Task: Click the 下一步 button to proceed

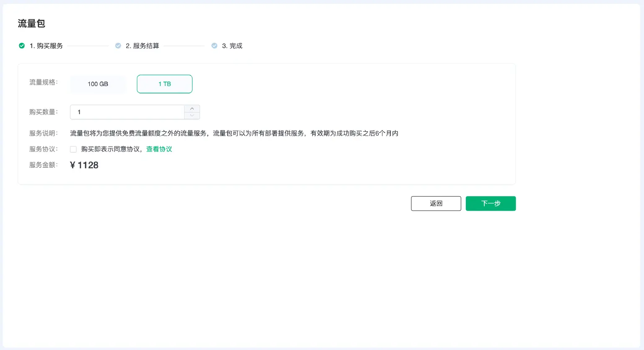Action: click(491, 203)
